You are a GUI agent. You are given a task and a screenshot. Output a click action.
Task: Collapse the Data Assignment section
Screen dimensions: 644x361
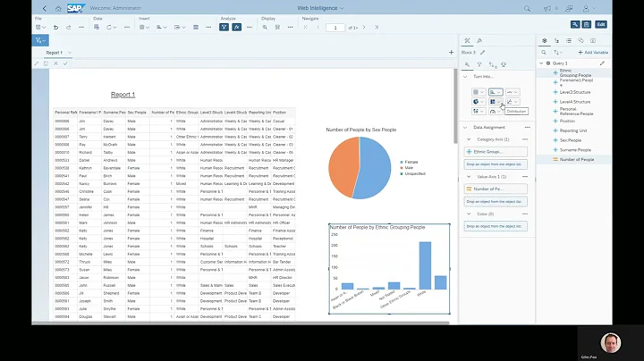click(465, 128)
